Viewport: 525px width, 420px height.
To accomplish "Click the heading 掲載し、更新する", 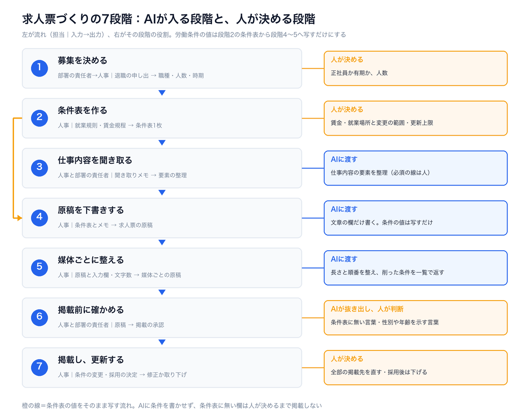I will click(91, 360).
